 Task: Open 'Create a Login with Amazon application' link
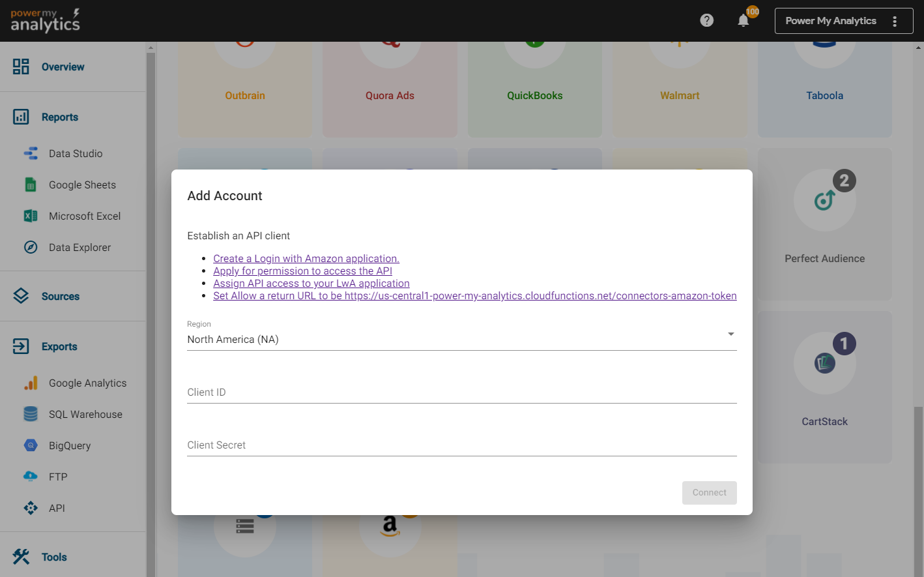(306, 259)
